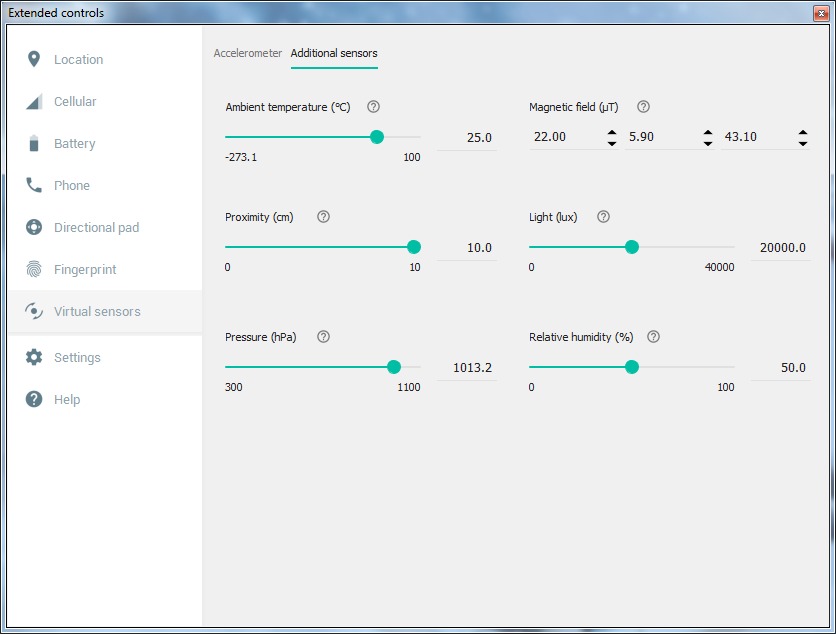Click the Phone handset icon
This screenshot has width=836, height=634.
click(x=34, y=185)
